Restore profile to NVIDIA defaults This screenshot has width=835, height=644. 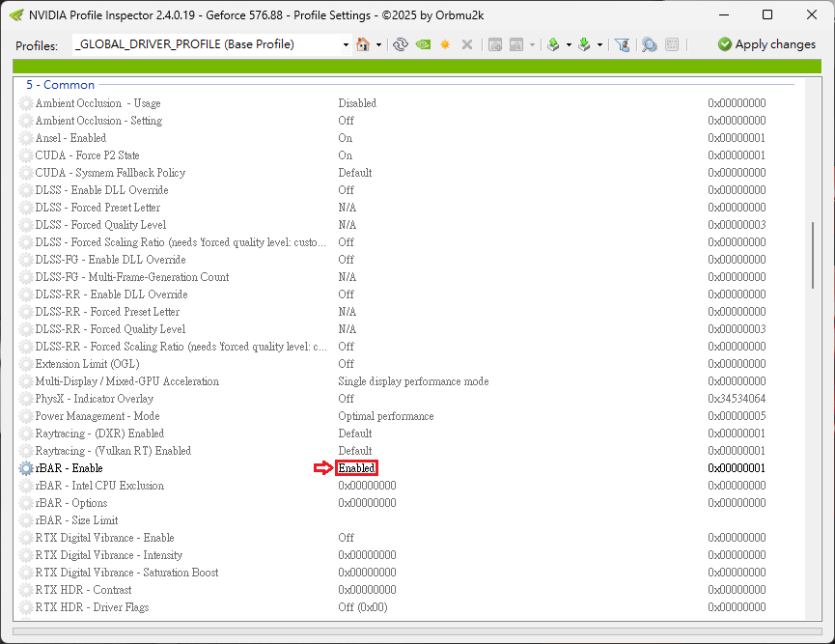point(424,44)
